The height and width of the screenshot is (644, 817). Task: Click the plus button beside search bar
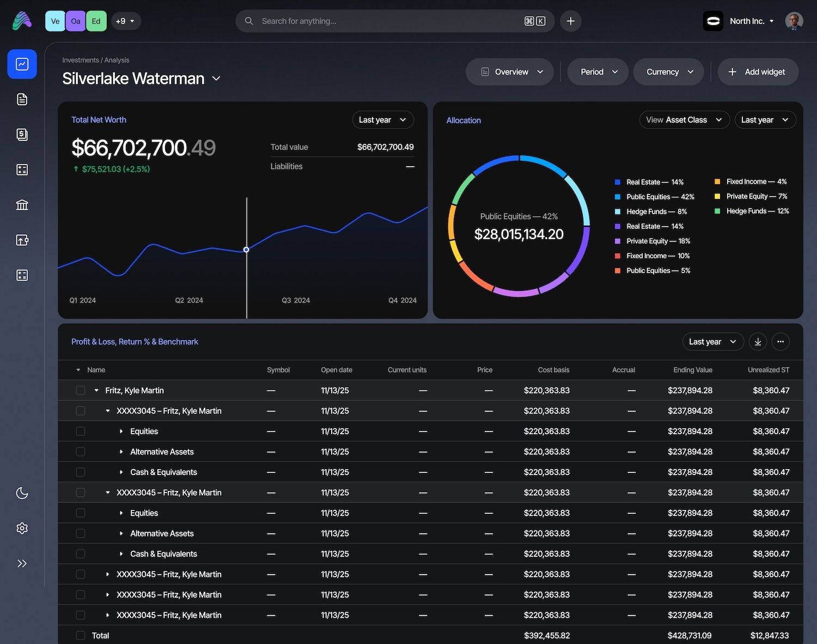(x=570, y=21)
